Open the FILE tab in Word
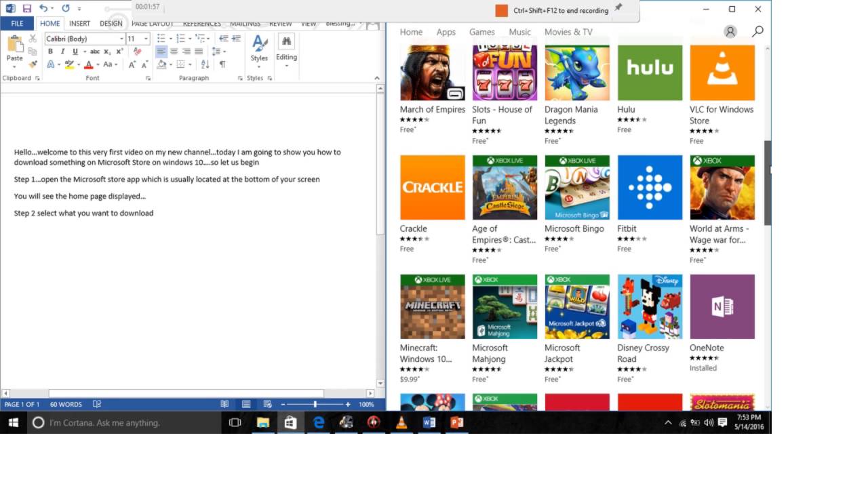The height and width of the screenshot is (488, 868). click(17, 23)
